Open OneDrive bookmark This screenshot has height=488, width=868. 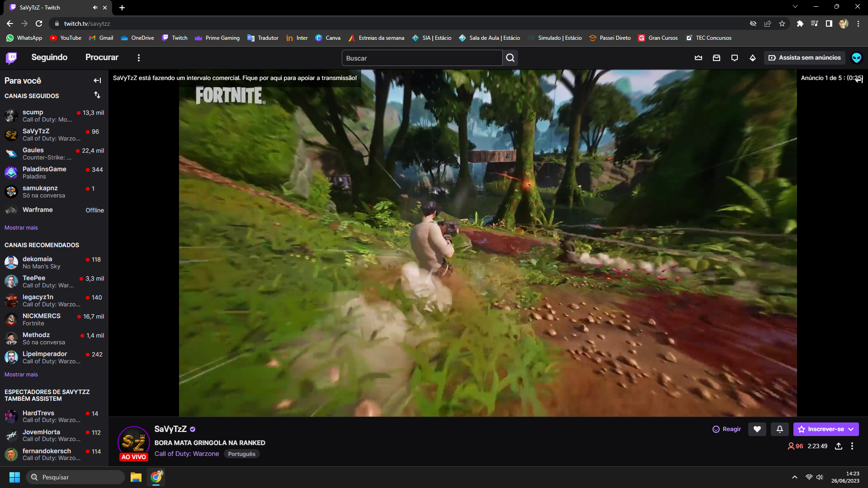(137, 38)
